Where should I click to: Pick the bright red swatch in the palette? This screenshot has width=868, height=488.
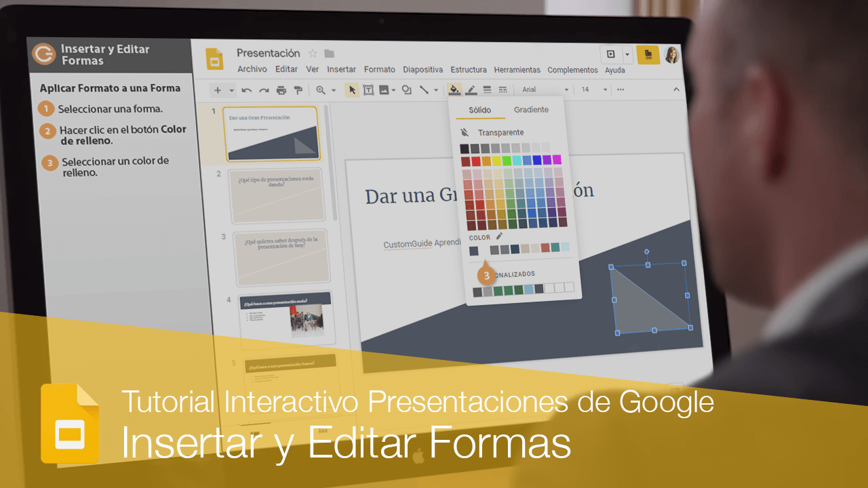(x=475, y=161)
